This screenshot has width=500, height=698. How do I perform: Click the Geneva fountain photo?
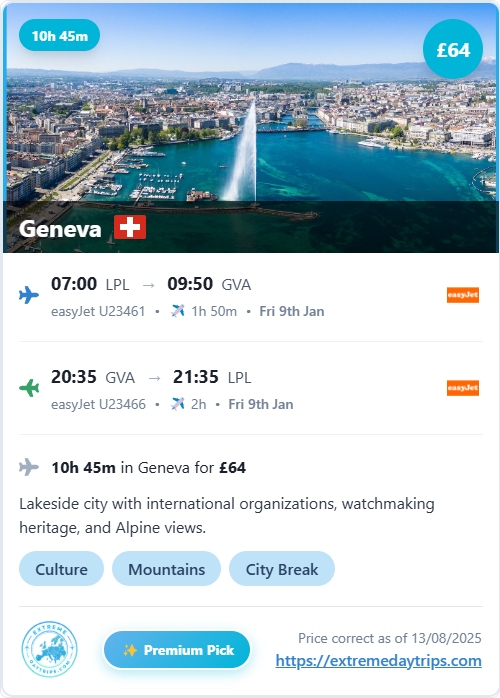click(251, 128)
